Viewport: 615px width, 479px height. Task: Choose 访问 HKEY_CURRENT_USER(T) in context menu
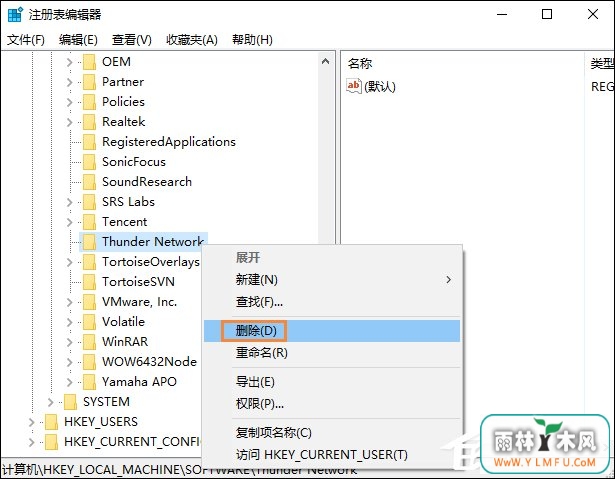pyautogui.click(x=332, y=455)
